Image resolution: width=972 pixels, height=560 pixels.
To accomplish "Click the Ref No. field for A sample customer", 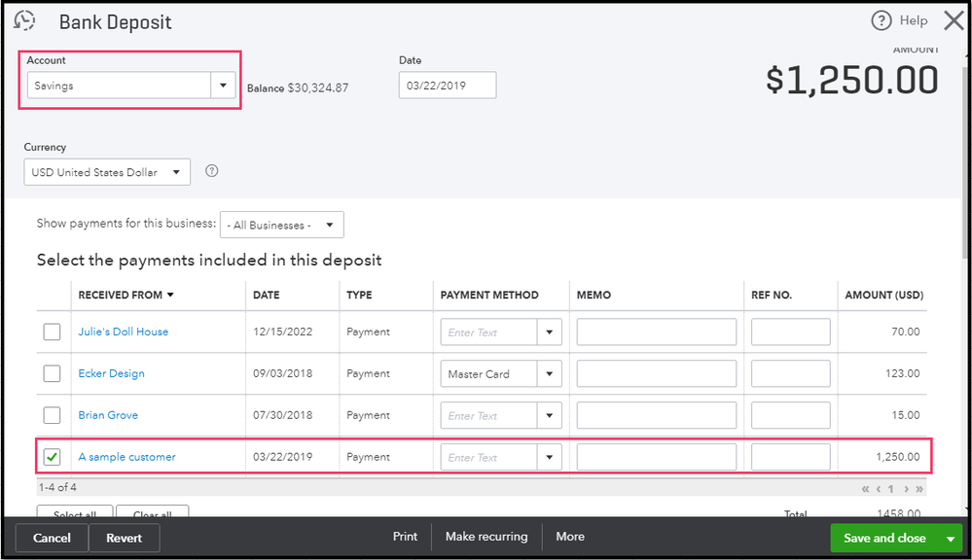I will (x=791, y=457).
